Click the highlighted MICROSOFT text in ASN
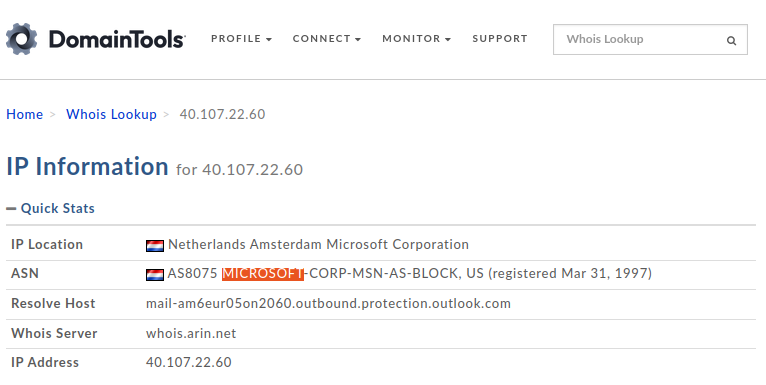The image size is (766, 385). click(x=263, y=274)
